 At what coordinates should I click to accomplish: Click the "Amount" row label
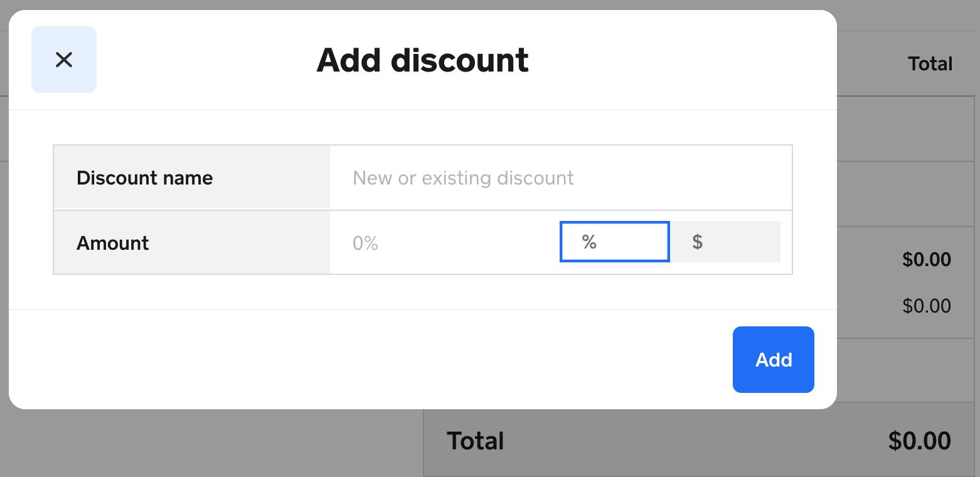(112, 243)
